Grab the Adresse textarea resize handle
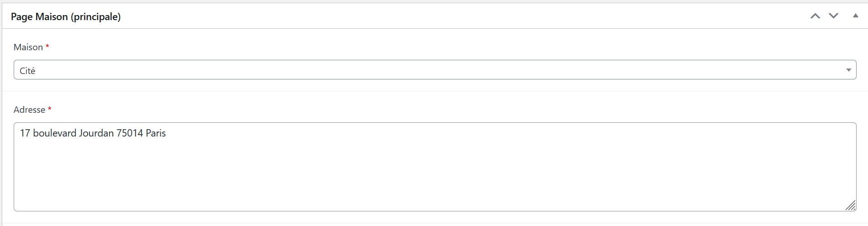Viewport: 868px width, 226px height. click(x=851, y=206)
